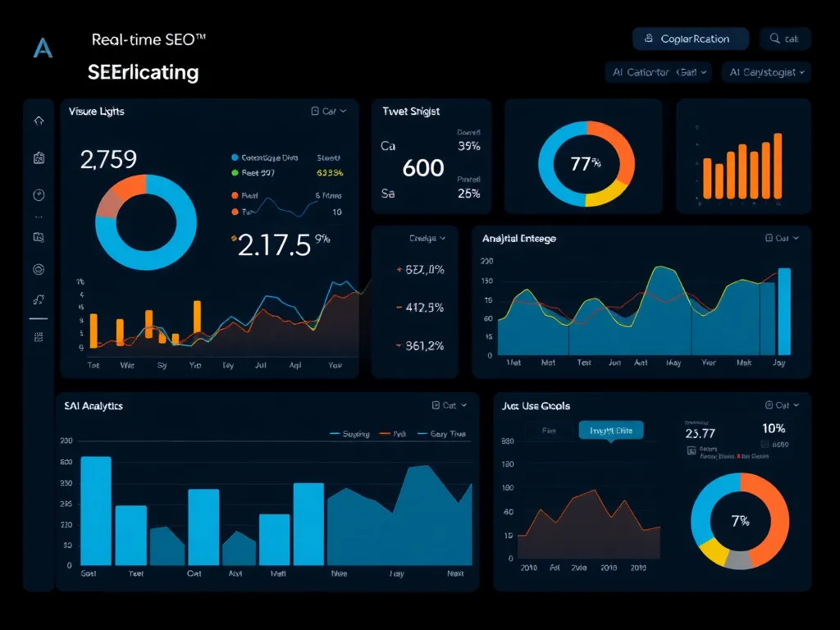Viewport: 840px width, 630px height.
Task: Toggle the orange legend series in SAI Analytics
Action: click(393, 434)
